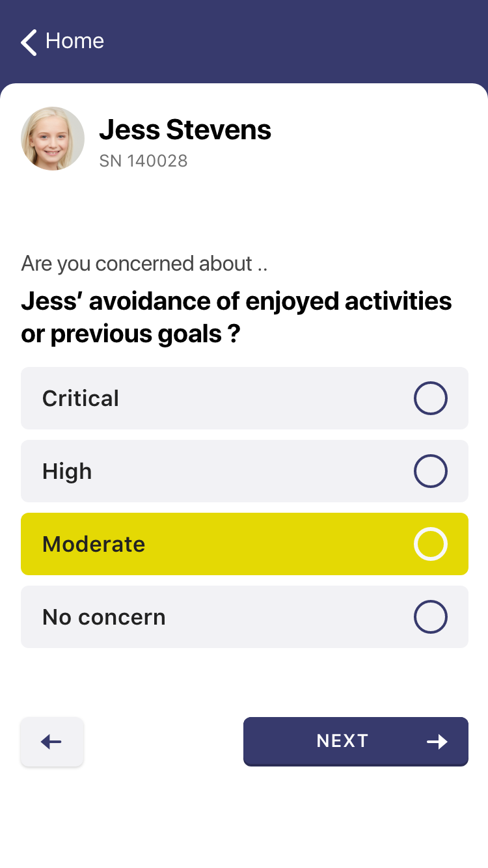Click the Jess Stevens name heading

[185, 130]
